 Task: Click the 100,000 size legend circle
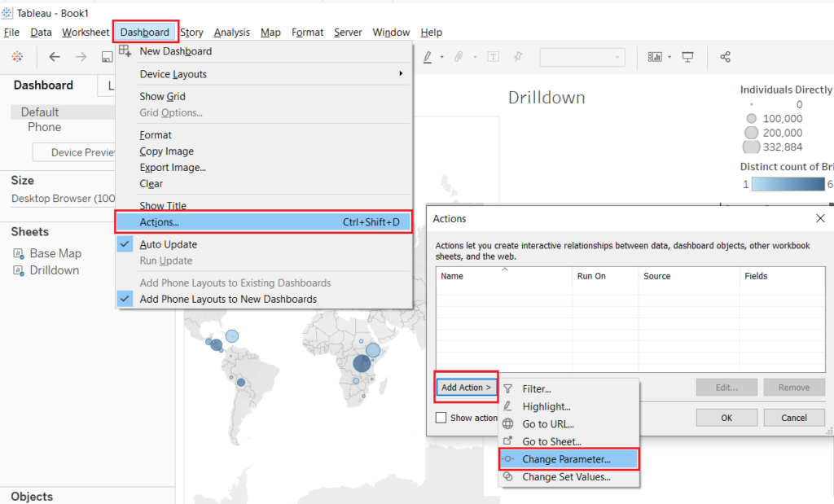tap(751, 119)
